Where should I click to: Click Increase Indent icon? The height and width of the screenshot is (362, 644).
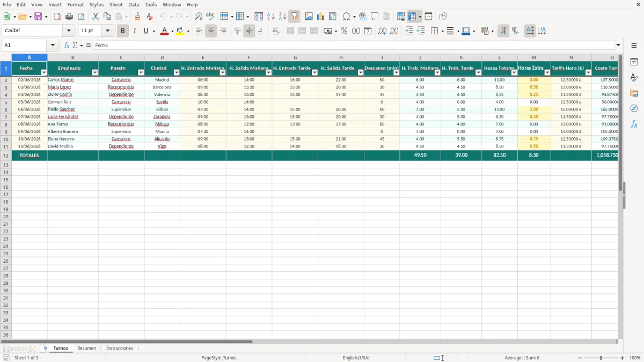coord(409,31)
